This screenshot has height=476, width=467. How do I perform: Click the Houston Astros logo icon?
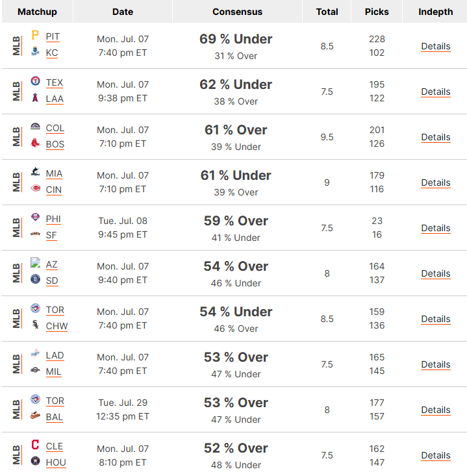35,461
